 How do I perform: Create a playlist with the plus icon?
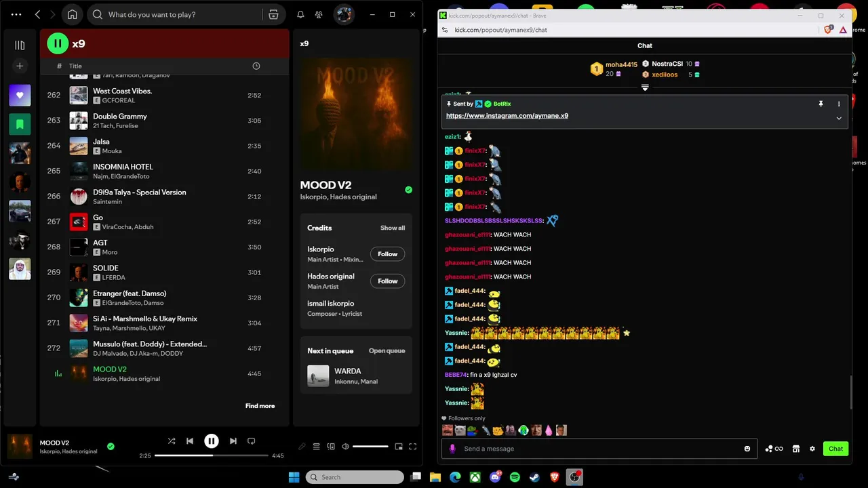click(x=20, y=66)
